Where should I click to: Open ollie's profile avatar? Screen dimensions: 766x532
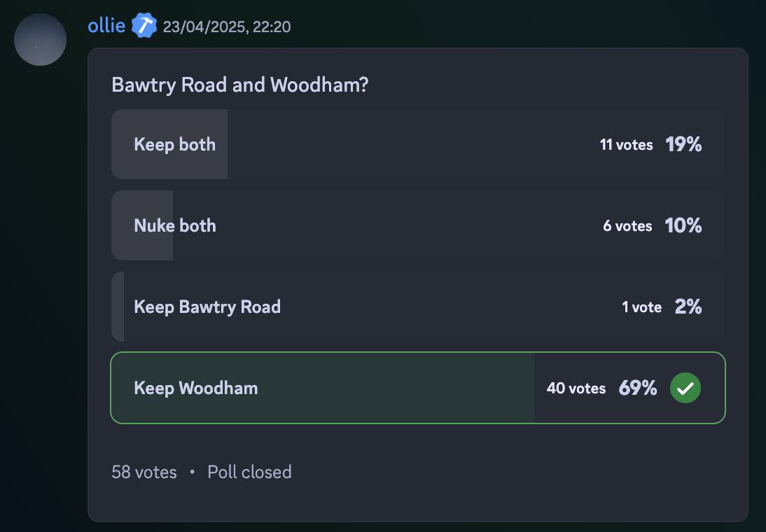click(40, 40)
